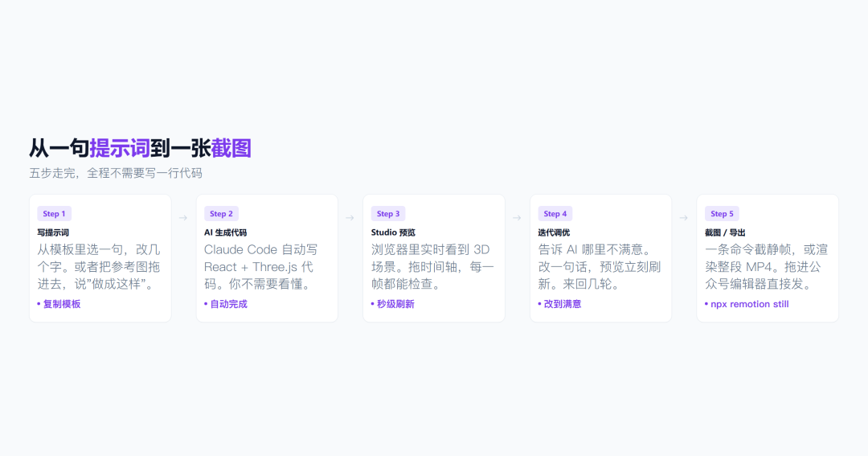Click the 写提示词 card title
The height and width of the screenshot is (456, 868).
click(x=53, y=232)
